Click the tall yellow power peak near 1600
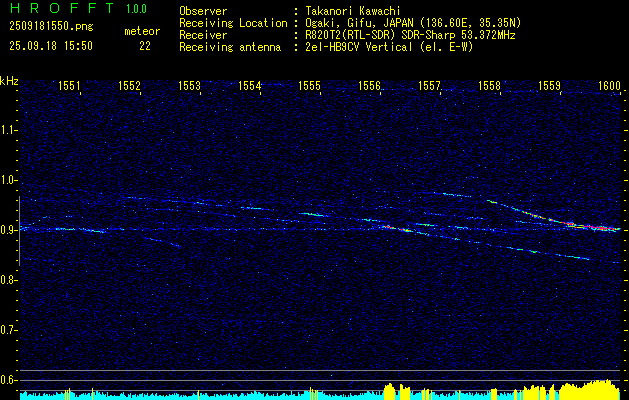The image size is (629, 400). tap(590, 389)
